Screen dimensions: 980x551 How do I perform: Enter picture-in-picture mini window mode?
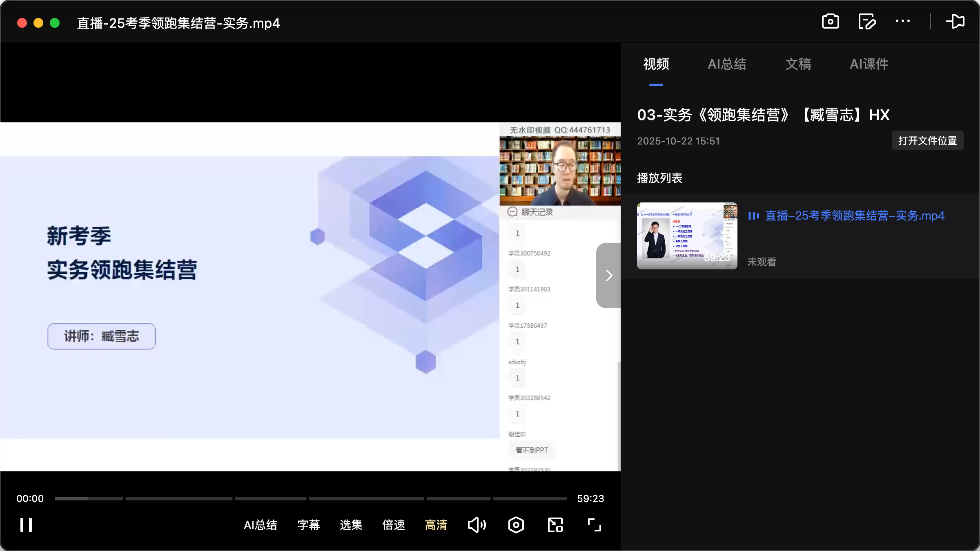coord(555,525)
